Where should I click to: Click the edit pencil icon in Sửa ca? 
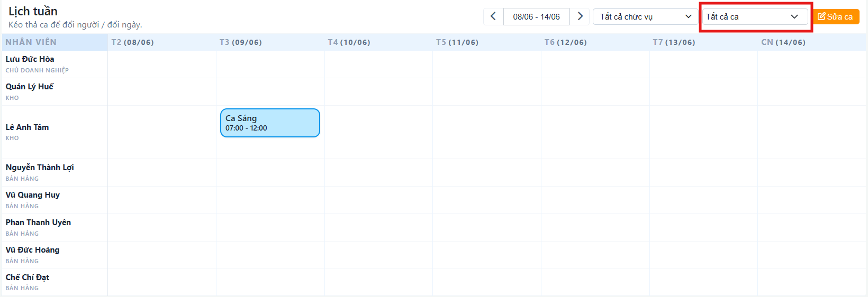821,16
